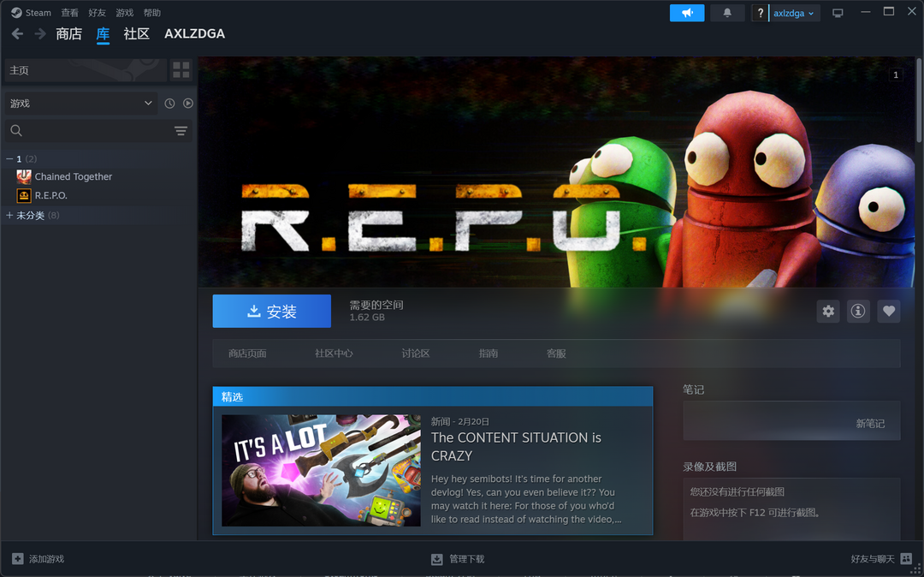Expand the 游戏 filter dropdown
Viewport: 924px width, 577px height.
click(80, 104)
